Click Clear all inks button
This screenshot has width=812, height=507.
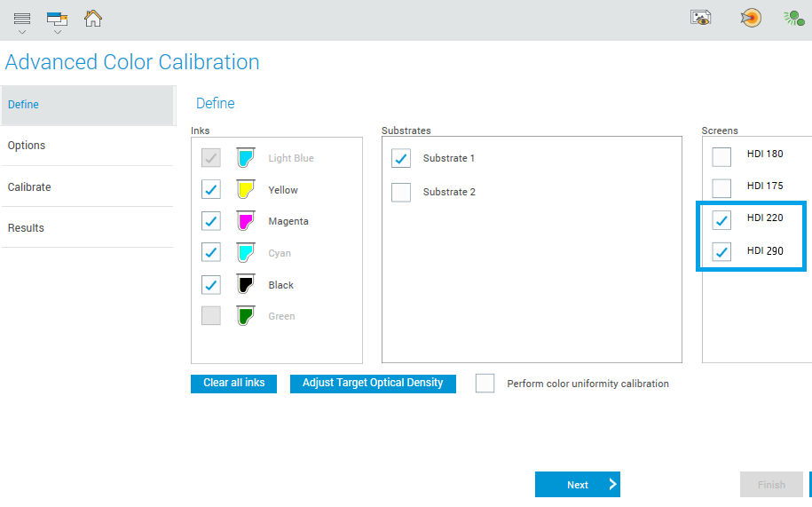tap(233, 384)
